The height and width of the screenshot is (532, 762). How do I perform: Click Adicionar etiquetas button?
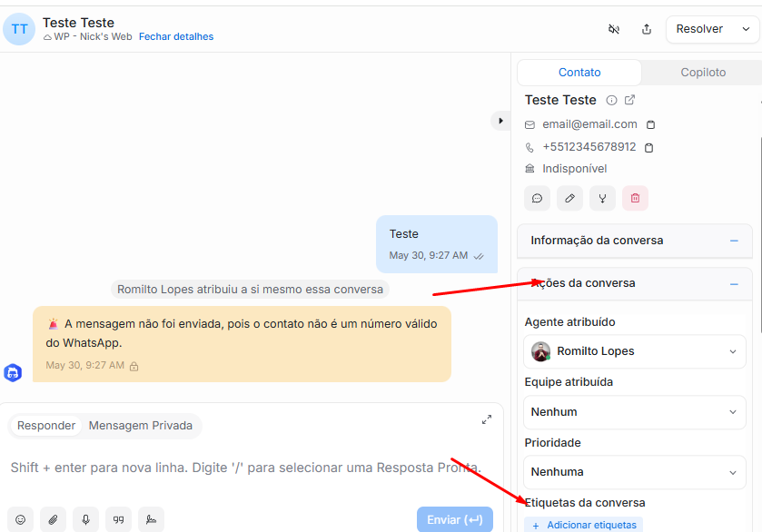(583, 525)
